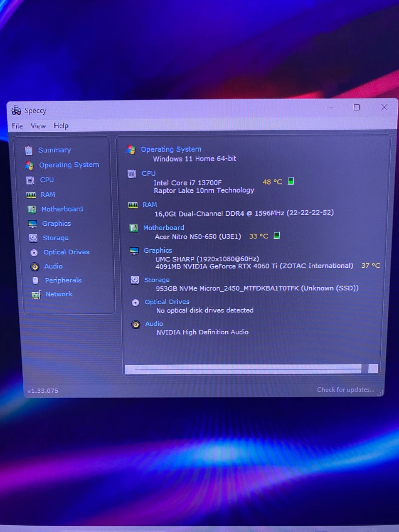Go to the CPU section in sidebar

[47, 180]
